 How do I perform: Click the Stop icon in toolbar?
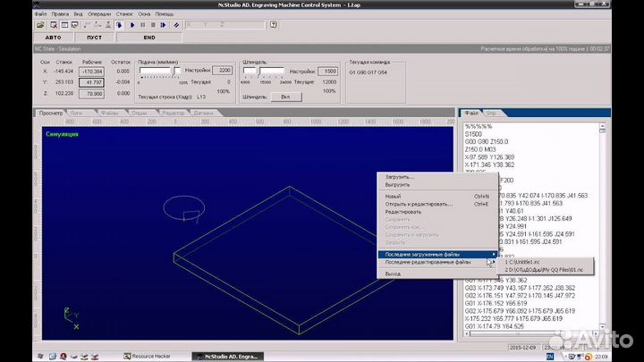pos(153,26)
